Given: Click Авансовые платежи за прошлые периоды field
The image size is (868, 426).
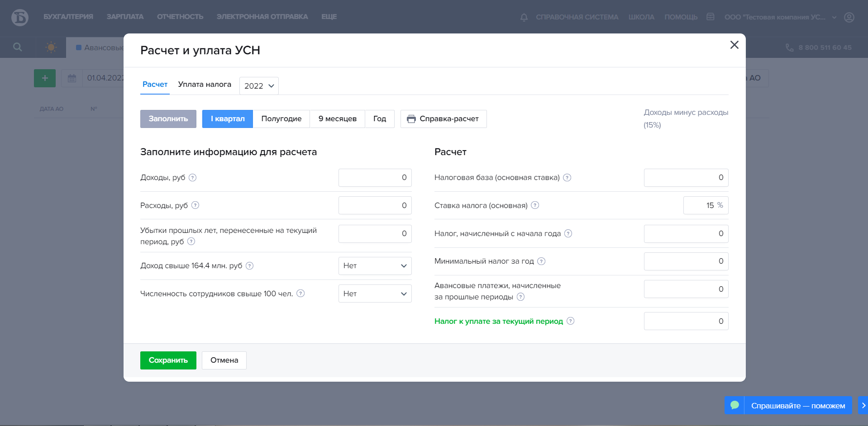Looking at the screenshot, I should coord(686,289).
